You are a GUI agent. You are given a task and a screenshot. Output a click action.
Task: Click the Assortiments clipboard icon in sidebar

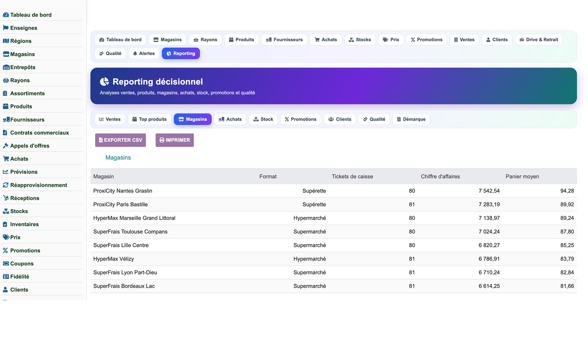click(x=5, y=93)
